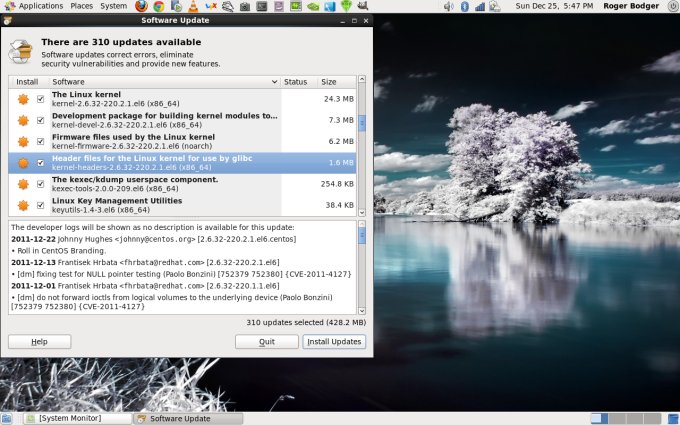
Task: Click the multimedia player launcher next to Chrome
Action: point(176,6)
